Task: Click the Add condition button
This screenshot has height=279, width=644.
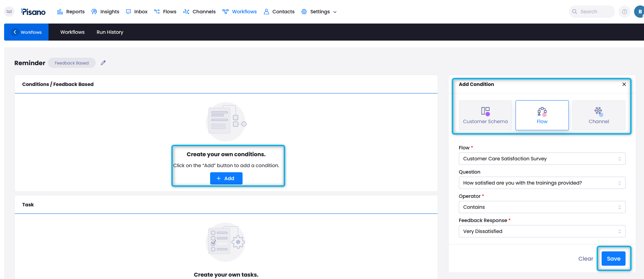Action: pos(226,178)
